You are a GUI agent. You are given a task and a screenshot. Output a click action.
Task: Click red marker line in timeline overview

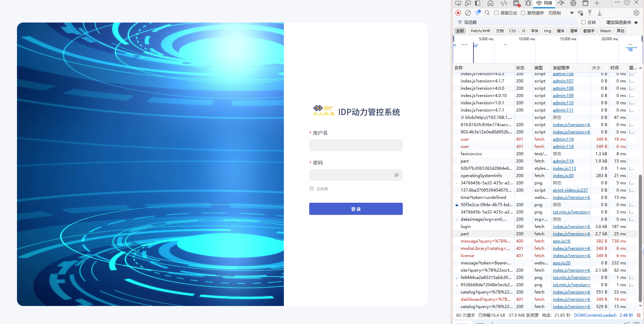[x=473, y=53]
